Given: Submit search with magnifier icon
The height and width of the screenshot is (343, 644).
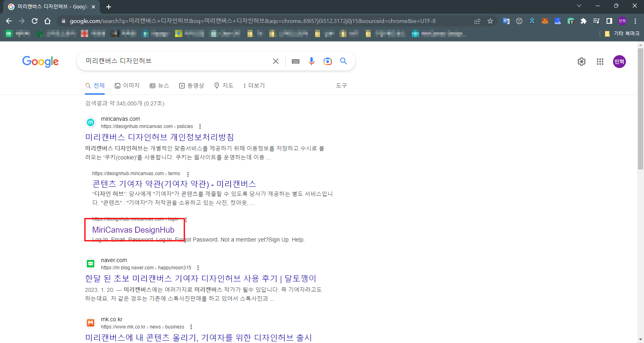Looking at the screenshot, I should click(x=343, y=61).
